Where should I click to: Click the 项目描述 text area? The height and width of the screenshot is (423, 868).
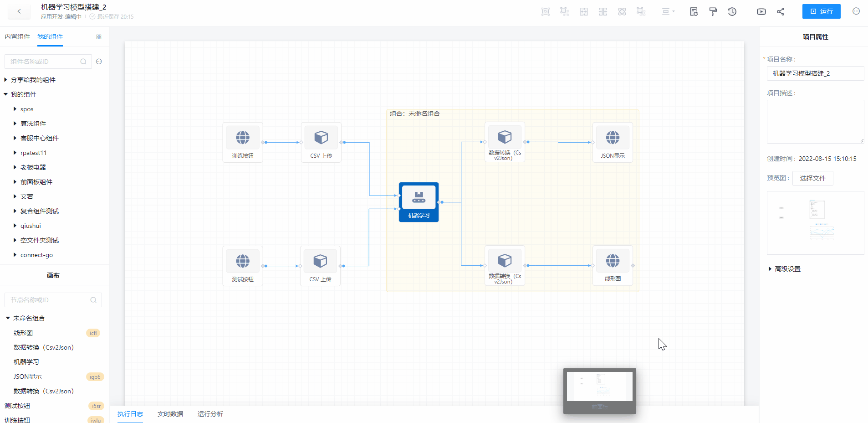click(815, 122)
